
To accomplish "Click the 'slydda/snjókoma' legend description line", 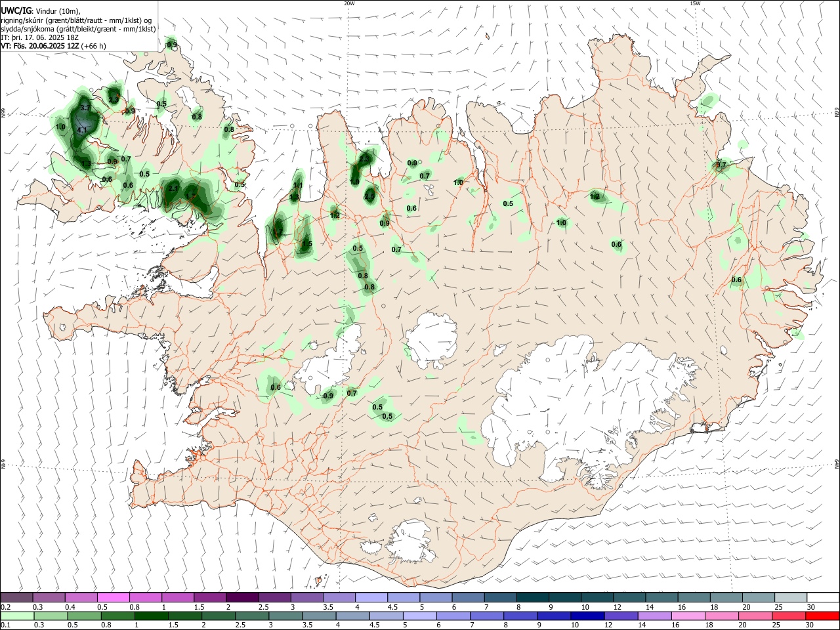I will tap(78, 29).
